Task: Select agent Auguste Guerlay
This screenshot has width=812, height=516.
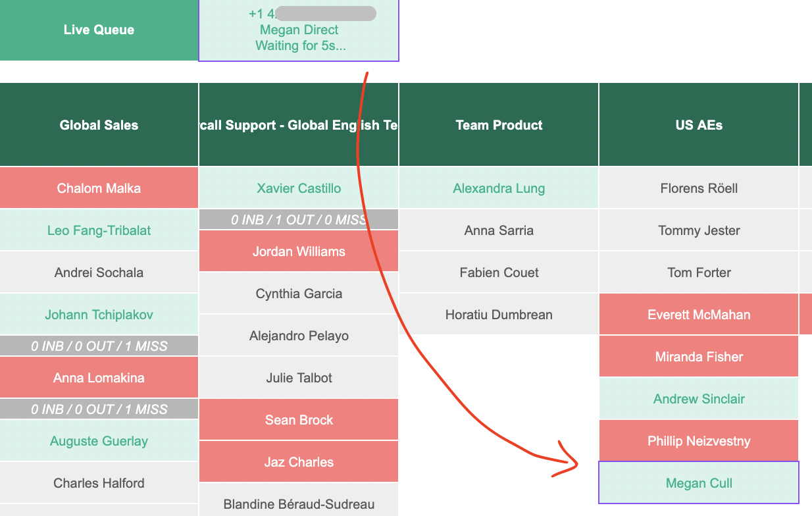Action: [99, 440]
